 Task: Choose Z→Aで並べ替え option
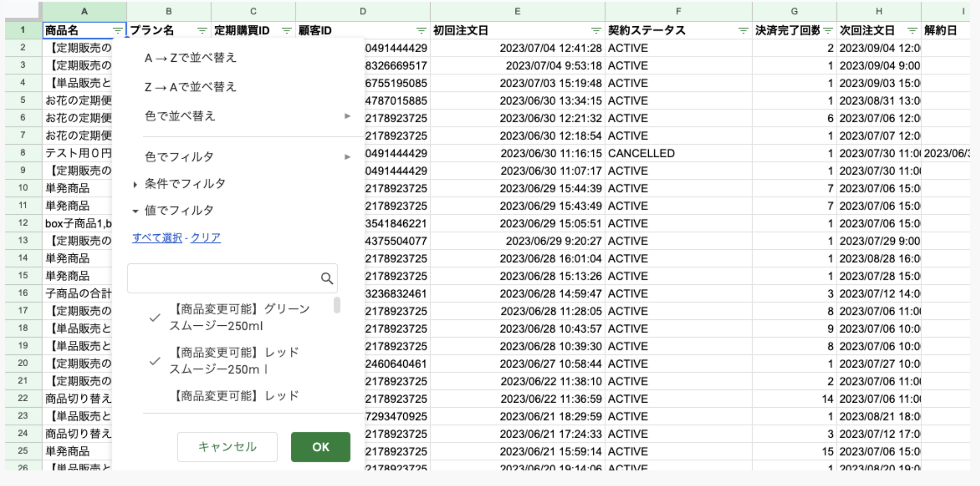click(190, 87)
